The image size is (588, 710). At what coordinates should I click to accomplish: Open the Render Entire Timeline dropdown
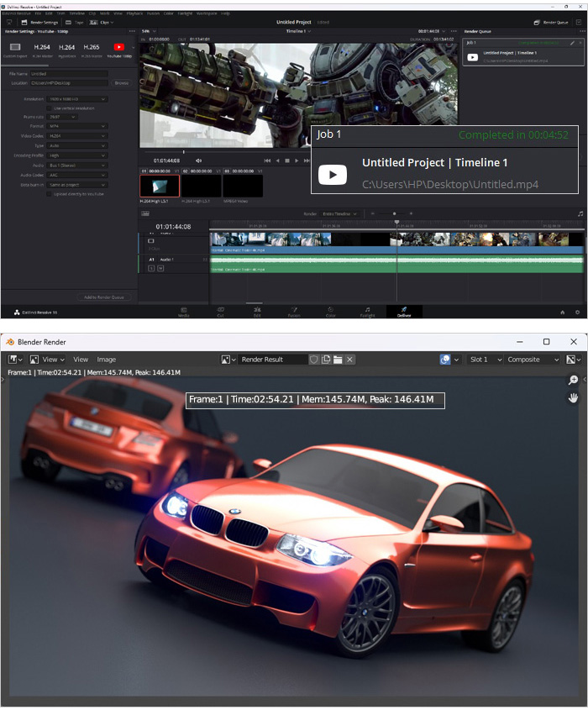point(340,213)
